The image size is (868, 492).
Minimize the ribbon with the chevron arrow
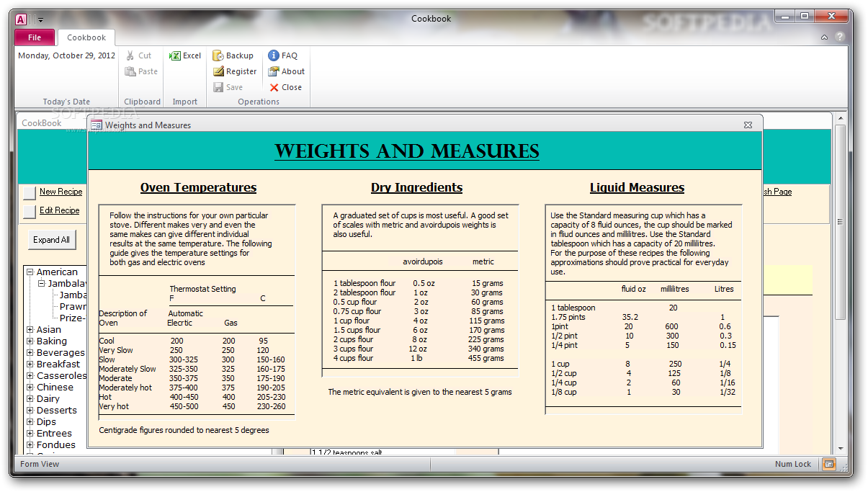pos(825,37)
